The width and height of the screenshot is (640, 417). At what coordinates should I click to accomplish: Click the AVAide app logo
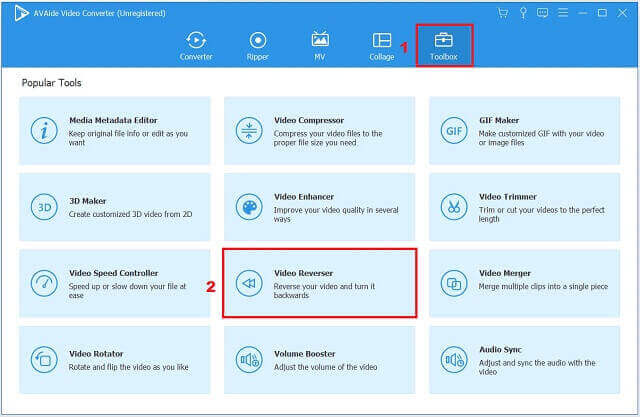(x=21, y=13)
